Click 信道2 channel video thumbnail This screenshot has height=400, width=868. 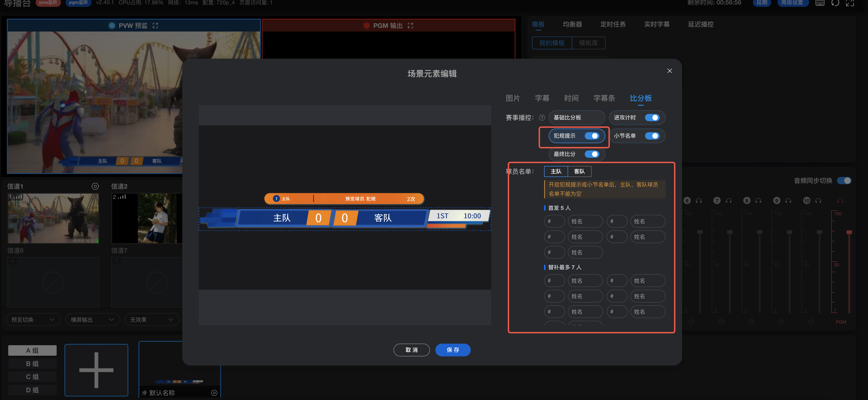click(x=147, y=218)
